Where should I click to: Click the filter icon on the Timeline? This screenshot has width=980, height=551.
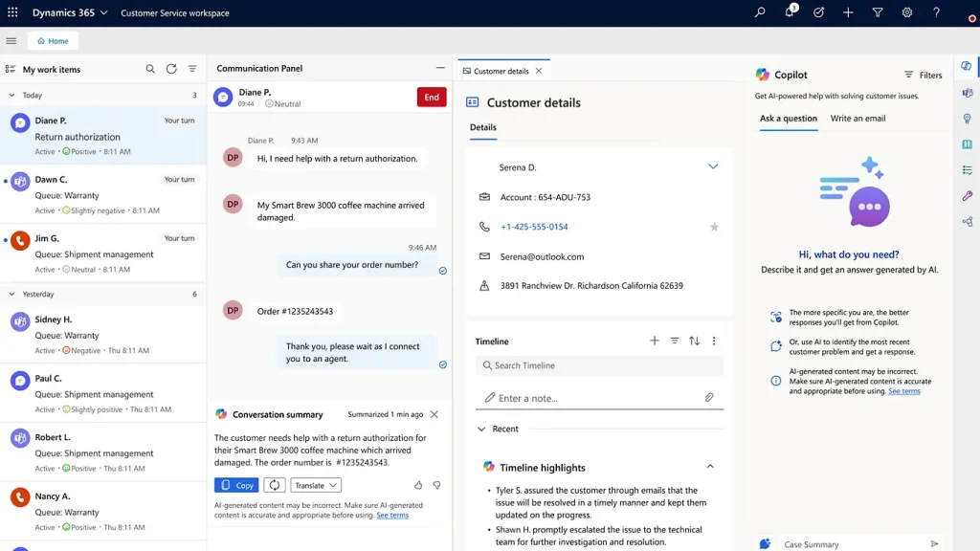pyautogui.click(x=675, y=341)
